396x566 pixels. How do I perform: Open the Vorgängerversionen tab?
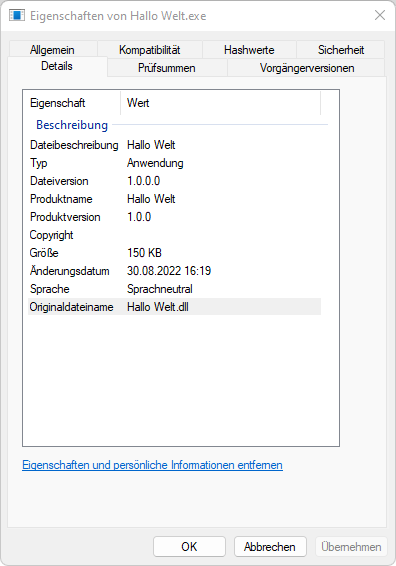[307, 68]
